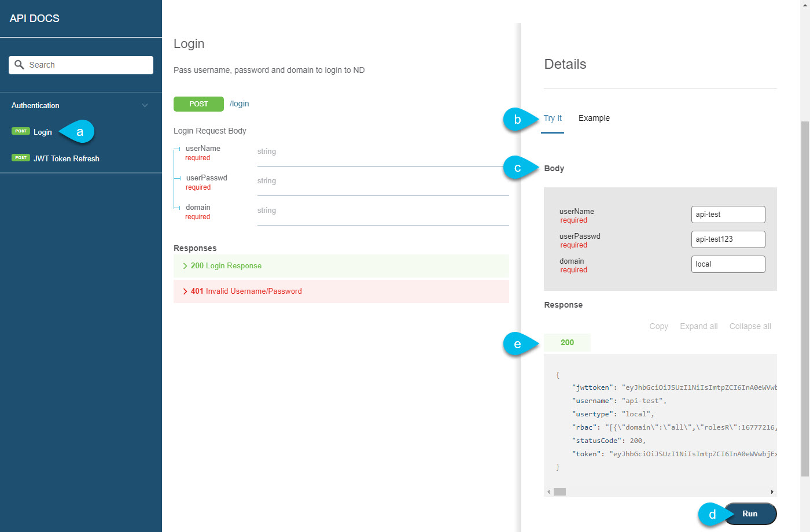810x532 pixels.
Task: Click the horizontal scrollbar below the JSON response
Action: click(559, 491)
